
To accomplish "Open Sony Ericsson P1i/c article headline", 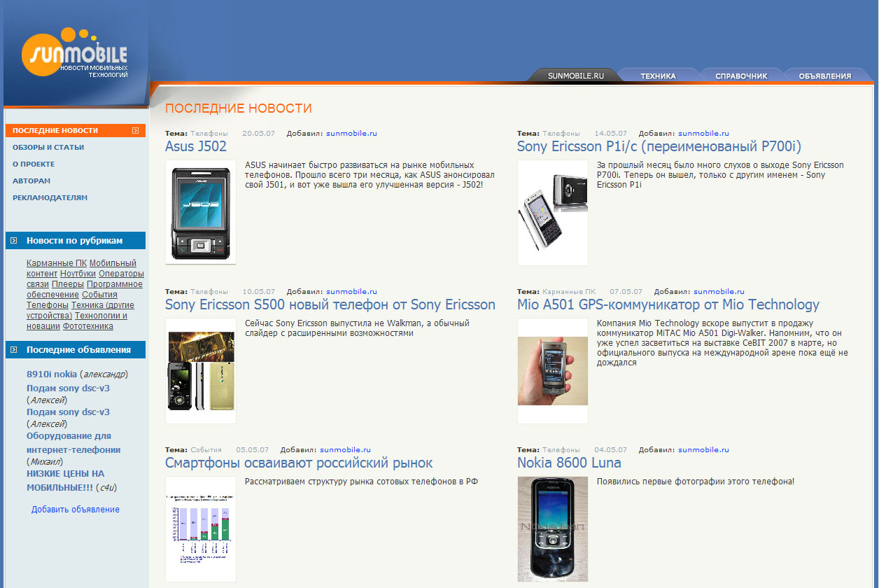I will coord(659,147).
